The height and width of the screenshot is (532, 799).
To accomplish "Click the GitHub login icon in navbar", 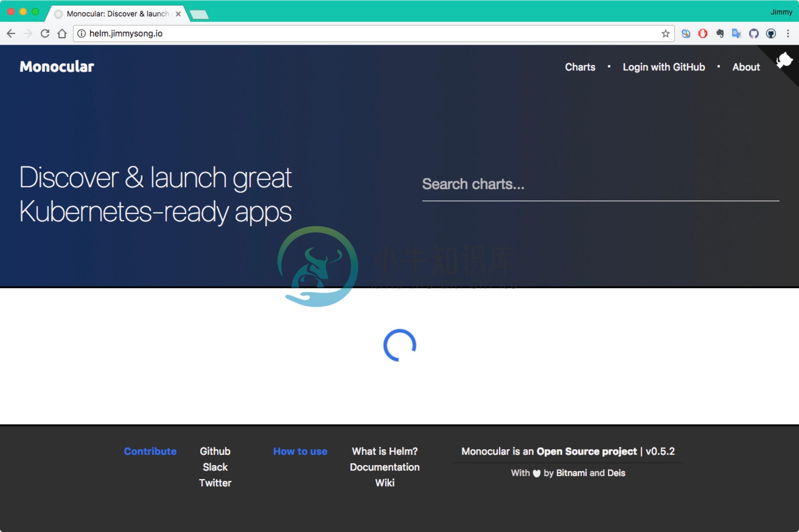I will 785,59.
